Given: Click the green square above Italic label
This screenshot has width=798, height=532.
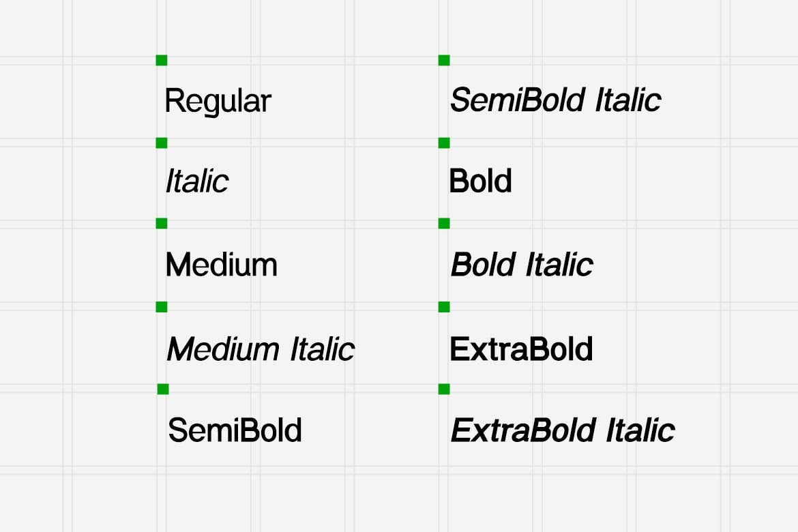Looking at the screenshot, I should [x=162, y=143].
